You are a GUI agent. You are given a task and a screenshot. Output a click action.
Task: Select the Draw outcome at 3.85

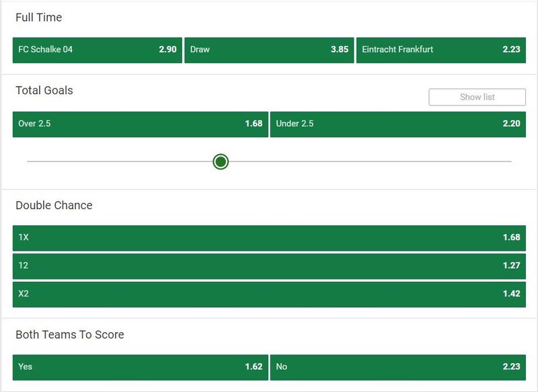(269, 50)
